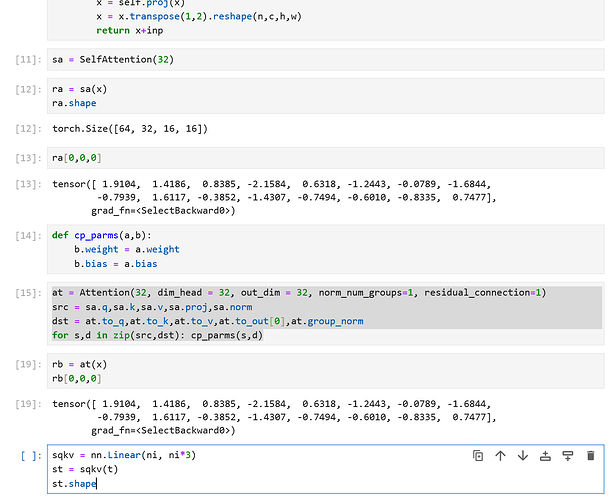Click the [14] input prompt label
This screenshot has height=500, width=611.
(28, 236)
